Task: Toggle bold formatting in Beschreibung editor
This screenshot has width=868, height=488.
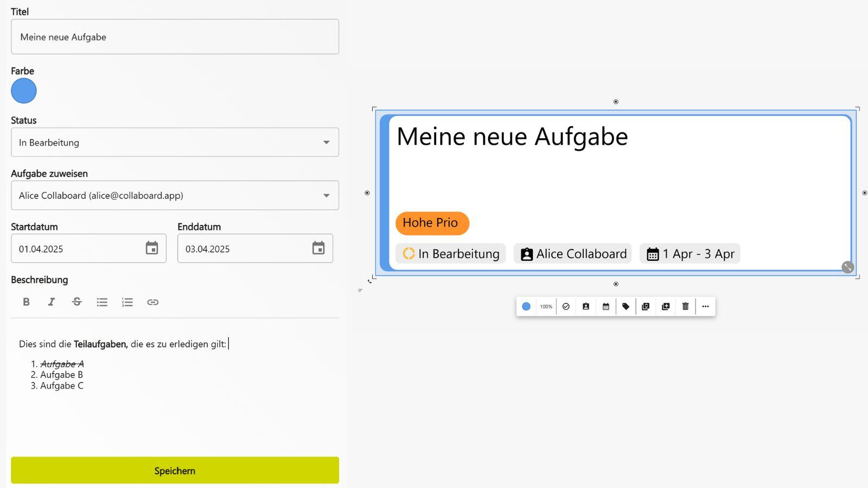Action: (x=26, y=302)
